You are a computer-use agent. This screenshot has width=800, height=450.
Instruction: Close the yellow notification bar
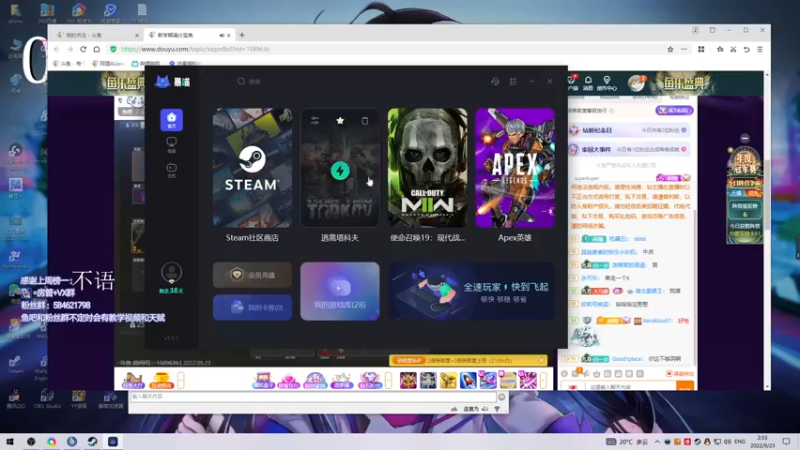pyautogui.click(x=541, y=360)
